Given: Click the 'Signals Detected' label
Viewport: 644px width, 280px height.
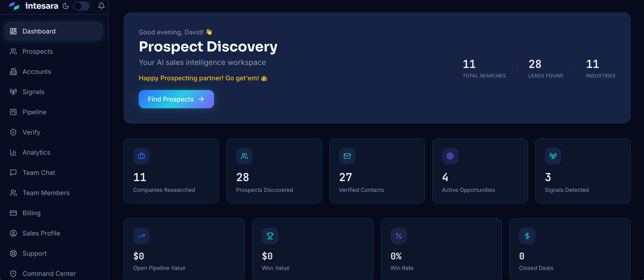Looking at the screenshot, I should coord(567,190).
